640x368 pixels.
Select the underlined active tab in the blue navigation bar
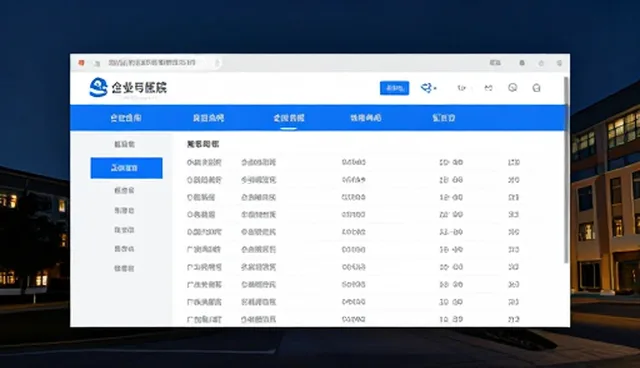[x=289, y=118]
